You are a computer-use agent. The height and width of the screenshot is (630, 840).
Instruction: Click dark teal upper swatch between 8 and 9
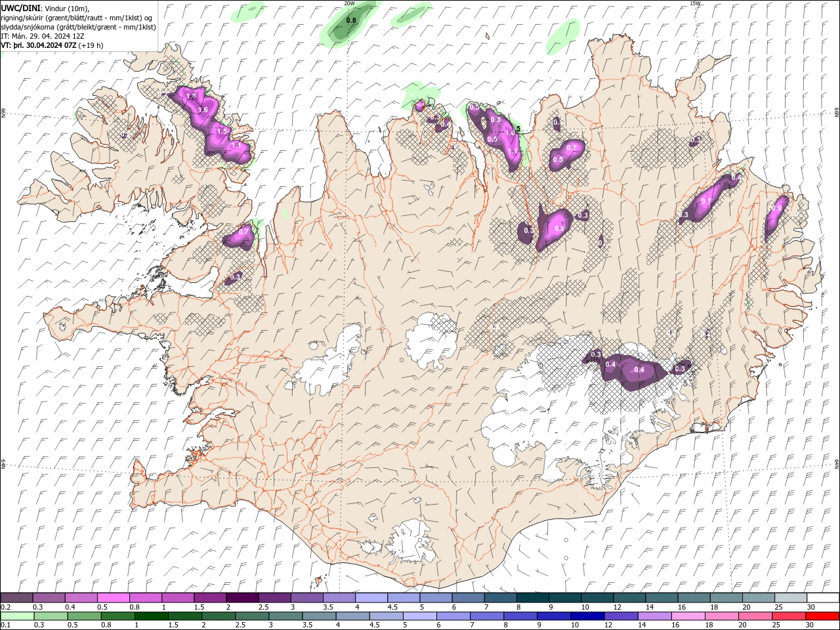532,598
